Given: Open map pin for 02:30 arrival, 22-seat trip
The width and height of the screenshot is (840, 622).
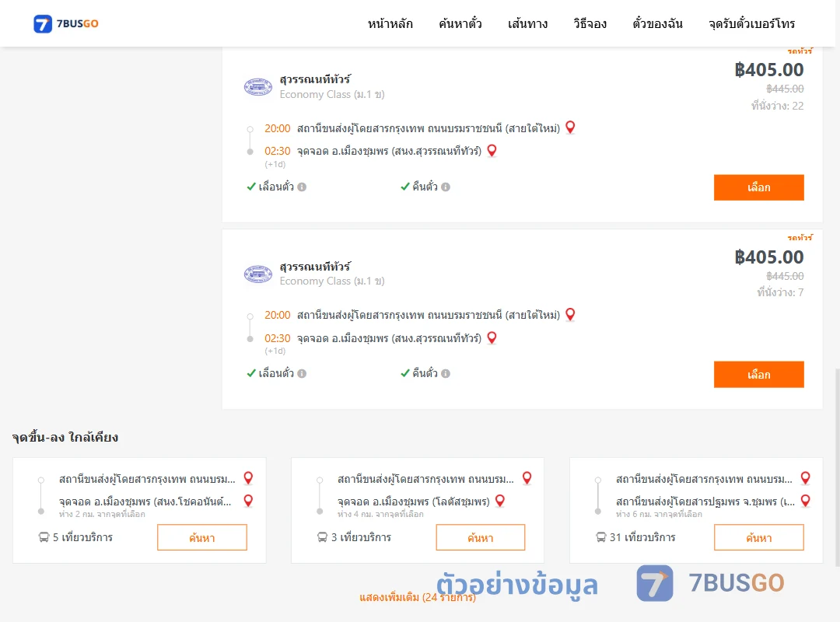Looking at the screenshot, I should pyautogui.click(x=492, y=151).
